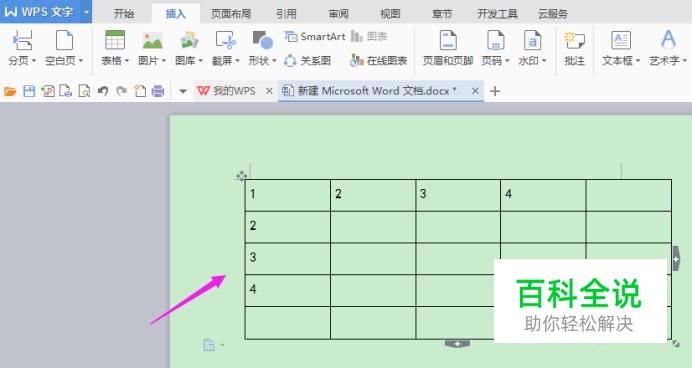Click the export to PDF icon

[48, 91]
